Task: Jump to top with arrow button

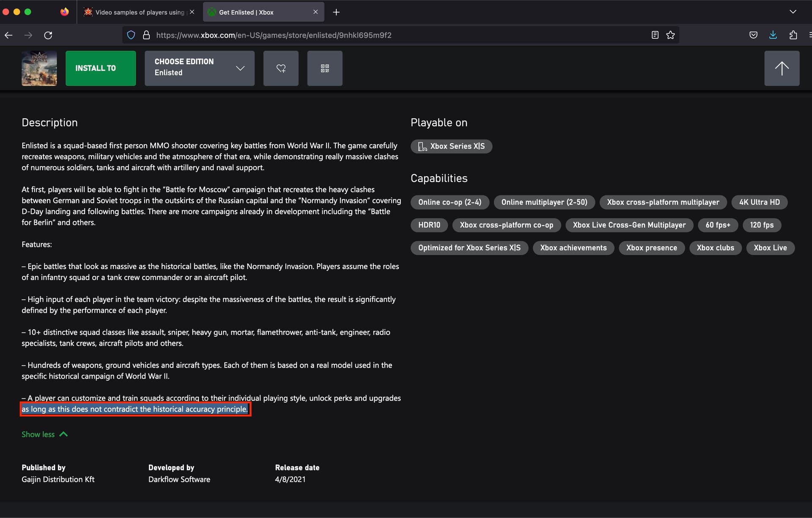Action: click(782, 68)
